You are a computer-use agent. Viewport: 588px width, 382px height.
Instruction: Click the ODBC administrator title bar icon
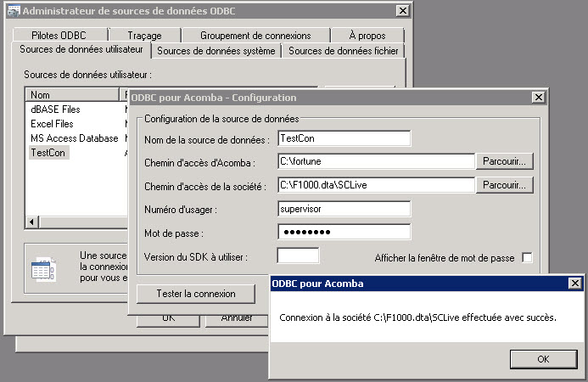[14, 11]
